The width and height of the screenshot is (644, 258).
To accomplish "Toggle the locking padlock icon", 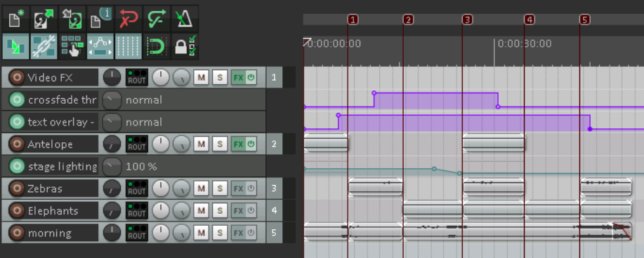I will (185, 46).
